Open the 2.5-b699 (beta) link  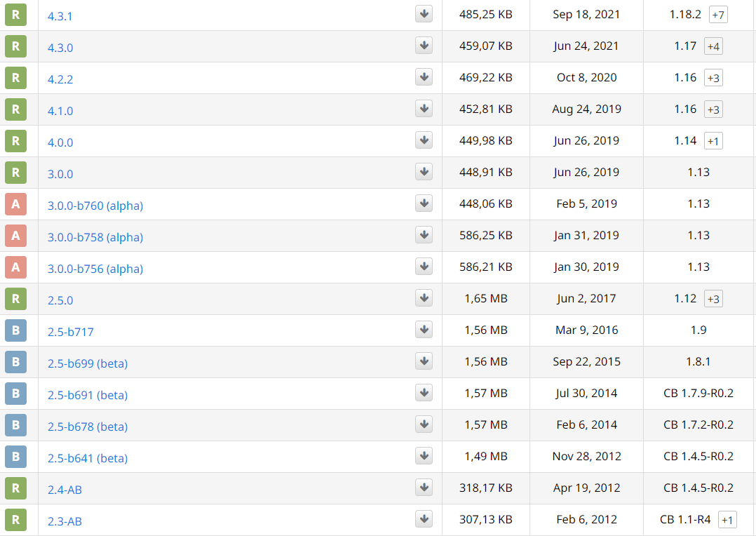(x=88, y=363)
